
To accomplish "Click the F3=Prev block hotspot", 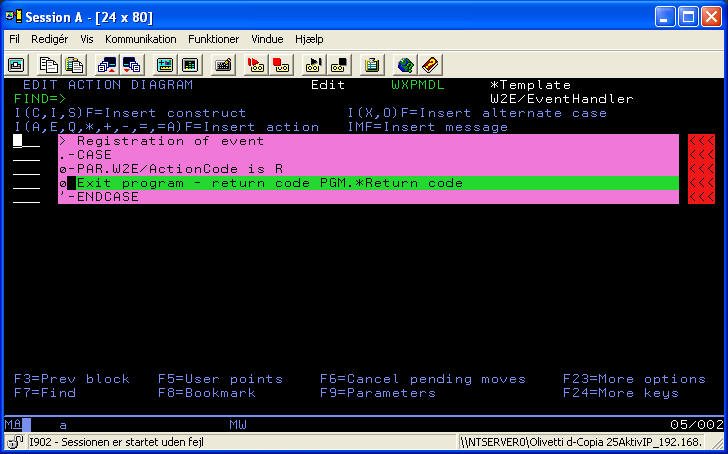I will click(72, 379).
